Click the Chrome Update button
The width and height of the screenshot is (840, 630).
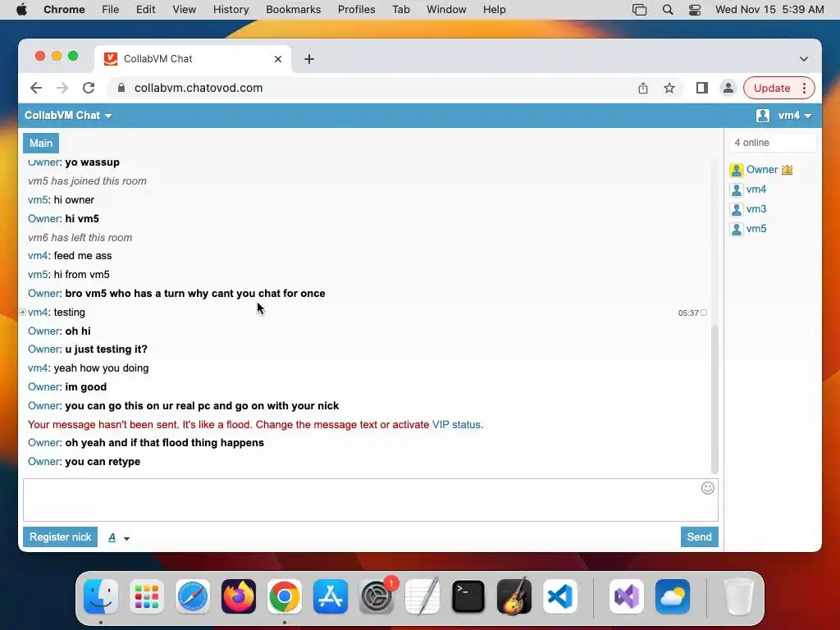click(771, 88)
